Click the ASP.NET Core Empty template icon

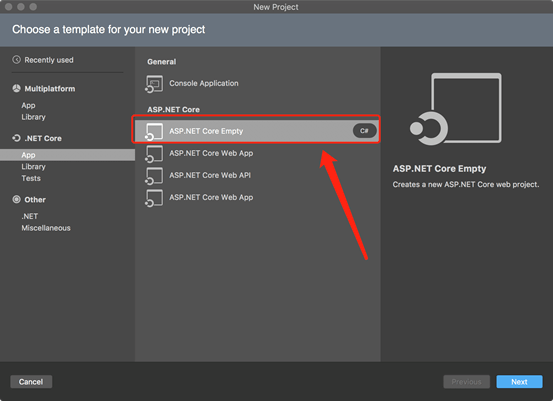click(154, 132)
